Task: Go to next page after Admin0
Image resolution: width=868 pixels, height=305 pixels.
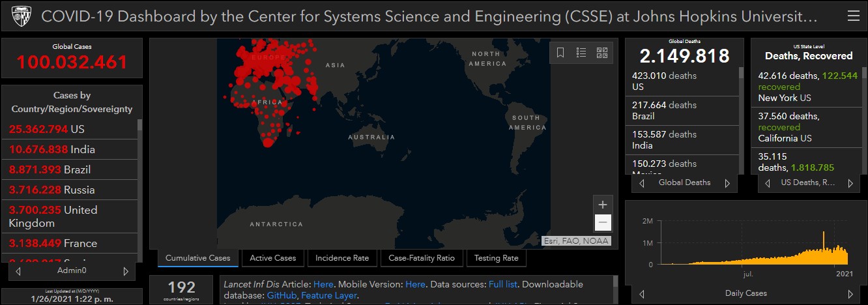Action: pos(125,270)
